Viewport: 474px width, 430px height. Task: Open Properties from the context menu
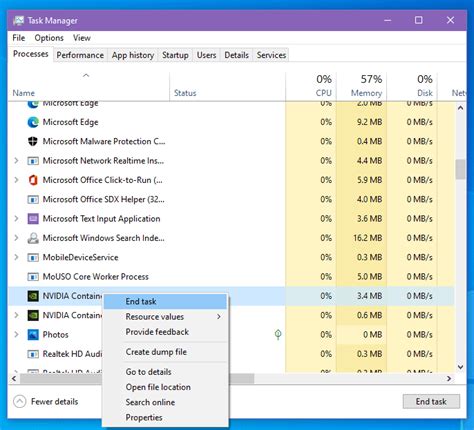tap(165, 418)
